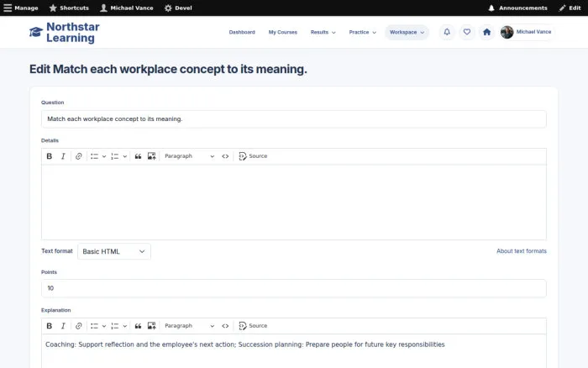Click the Explanation text starting with Coaching

245,344
